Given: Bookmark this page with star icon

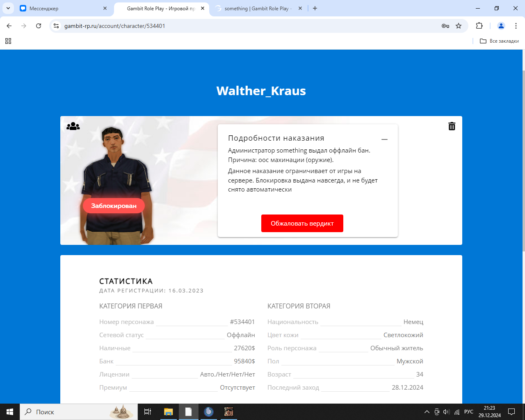Looking at the screenshot, I should (459, 26).
